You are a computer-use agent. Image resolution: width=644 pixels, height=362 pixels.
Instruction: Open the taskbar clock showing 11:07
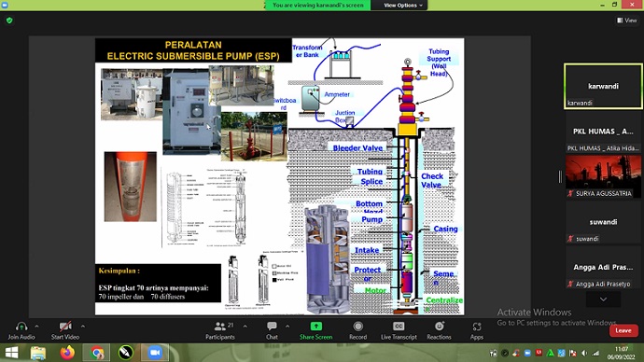point(621,353)
